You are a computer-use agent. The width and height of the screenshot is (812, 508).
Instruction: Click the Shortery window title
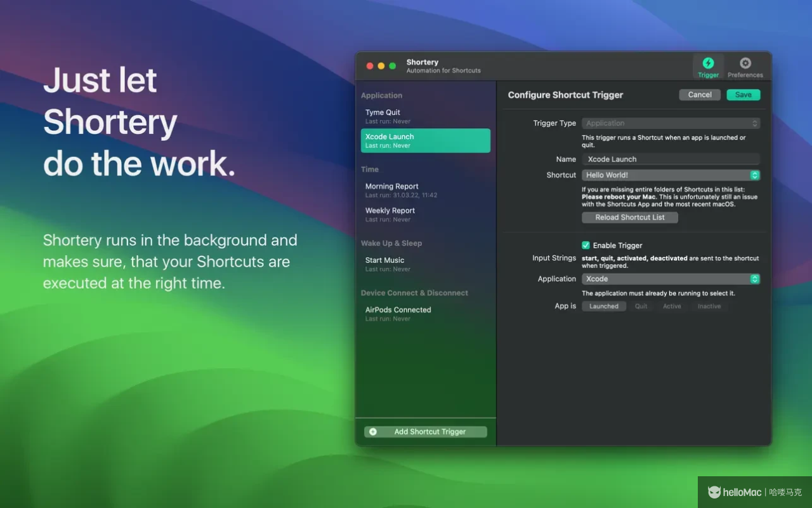[422, 62]
